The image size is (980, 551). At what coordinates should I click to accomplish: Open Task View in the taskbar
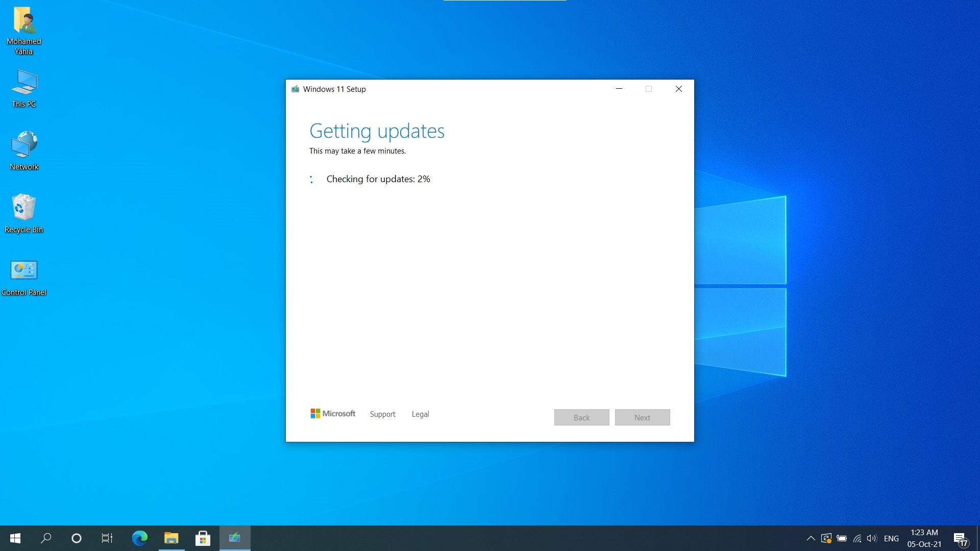[107, 538]
